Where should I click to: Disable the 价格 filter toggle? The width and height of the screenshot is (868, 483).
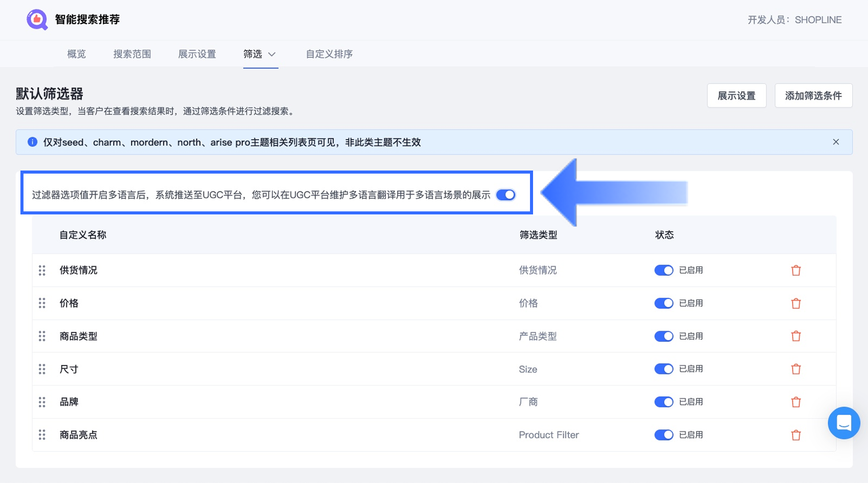(664, 303)
